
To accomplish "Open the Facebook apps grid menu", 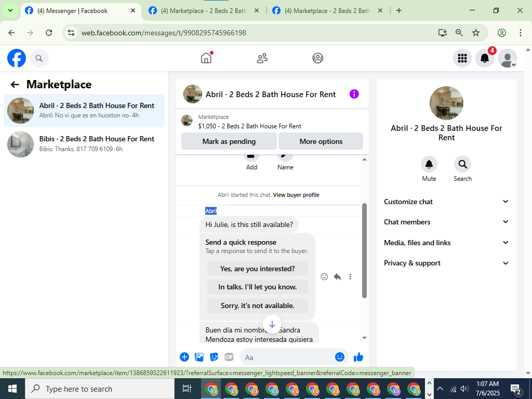I will tap(462, 58).
